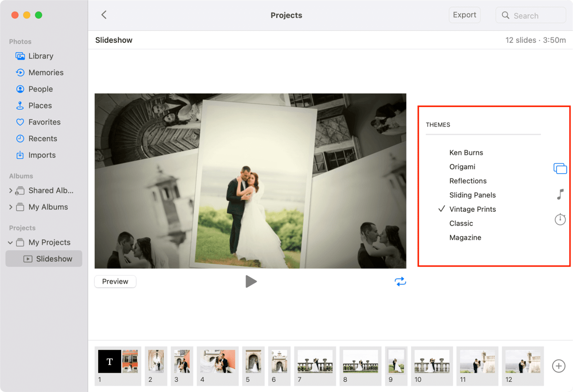Play the slideshow with the play button
Viewport: 573px width, 392px height.
tap(251, 281)
